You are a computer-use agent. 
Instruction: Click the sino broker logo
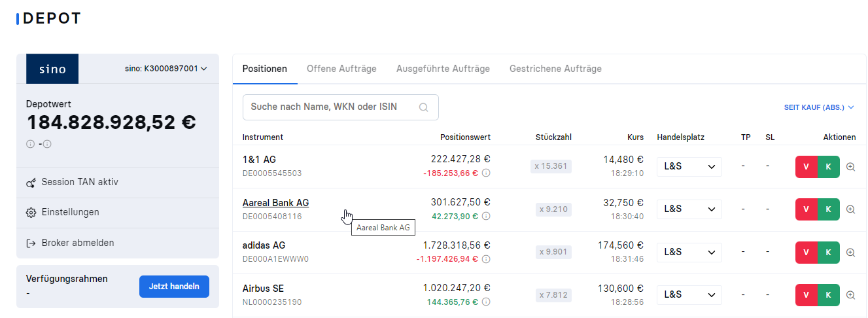[x=52, y=69]
